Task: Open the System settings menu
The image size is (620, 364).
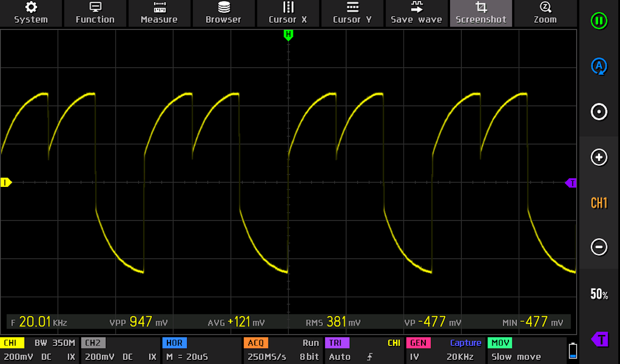Action: point(31,13)
